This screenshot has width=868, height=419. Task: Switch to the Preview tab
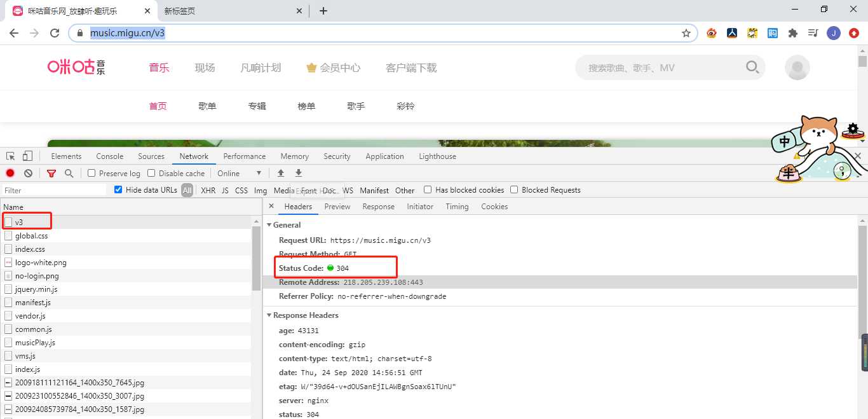pos(337,207)
